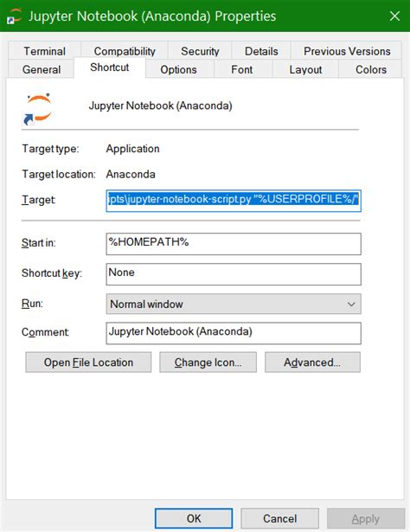Viewport: 410px width, 532px height.
Task: Click the name text Jupyter Notebook (Anaconda)
Action: coord(160,106)
